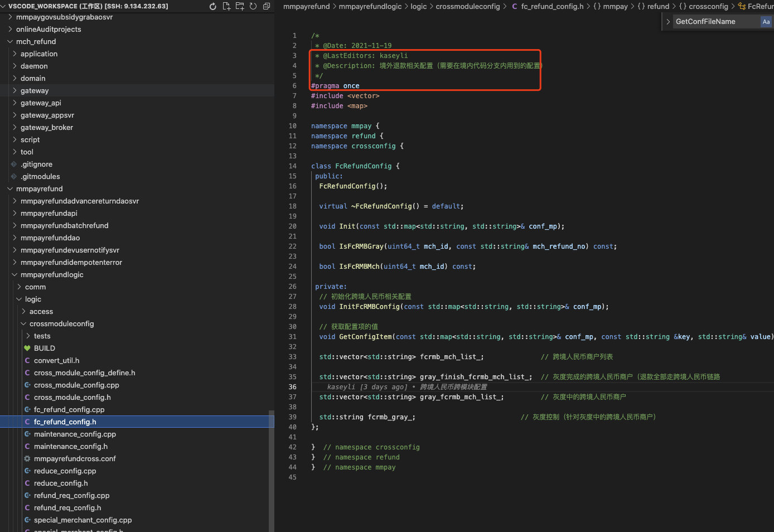Collapse all folders in the explorer
Viewport: 774px width, 532px height.
pyautogui.click(x=267, y=6)
